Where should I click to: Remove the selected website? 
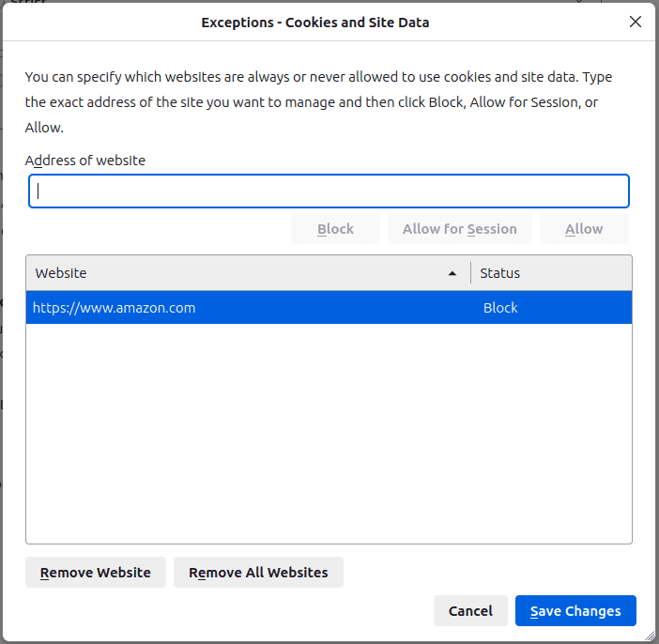pos(96,573)
